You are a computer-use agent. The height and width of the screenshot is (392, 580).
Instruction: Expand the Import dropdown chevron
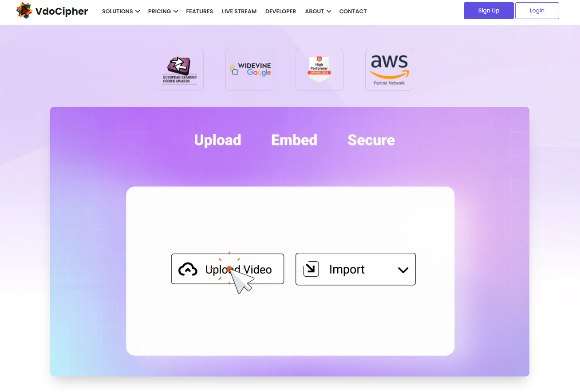[x=403, y=270]
